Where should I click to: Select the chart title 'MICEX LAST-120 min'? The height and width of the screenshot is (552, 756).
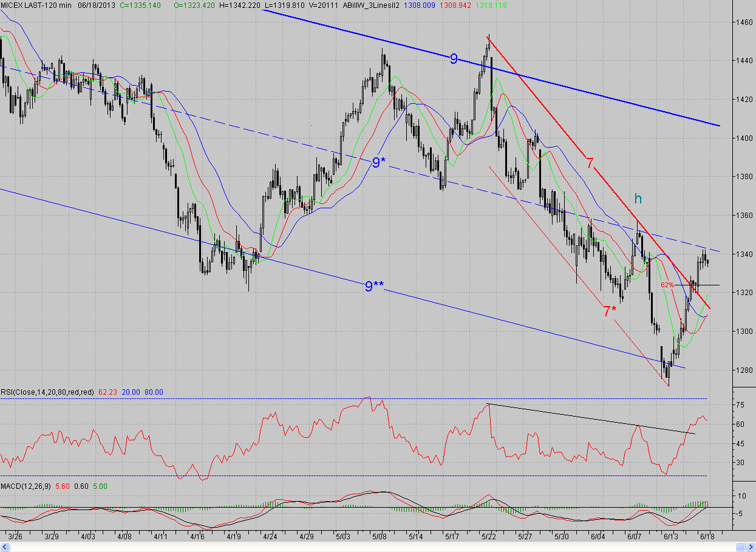(36, 5)
